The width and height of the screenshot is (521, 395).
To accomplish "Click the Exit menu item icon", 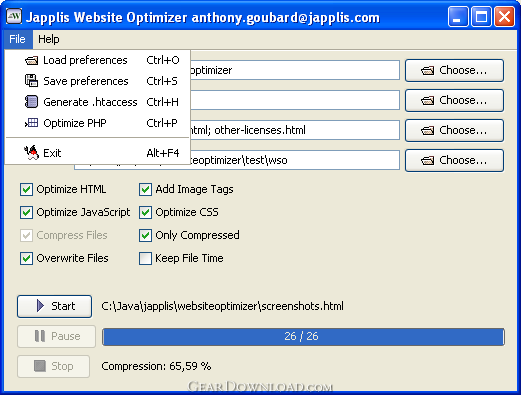I will pos(31,153).
